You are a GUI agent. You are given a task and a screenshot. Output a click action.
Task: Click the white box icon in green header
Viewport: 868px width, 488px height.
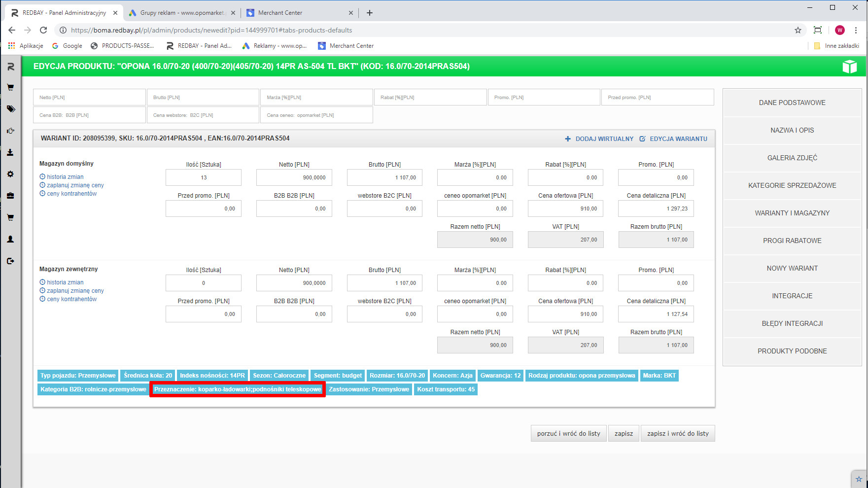point(849,67)
